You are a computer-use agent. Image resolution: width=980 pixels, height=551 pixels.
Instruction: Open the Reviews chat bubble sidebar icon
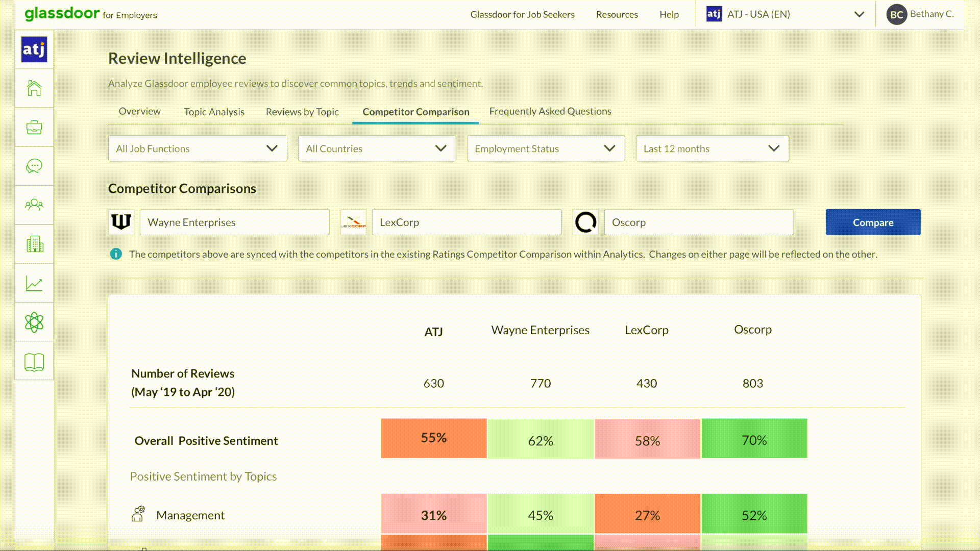point(34,166)
